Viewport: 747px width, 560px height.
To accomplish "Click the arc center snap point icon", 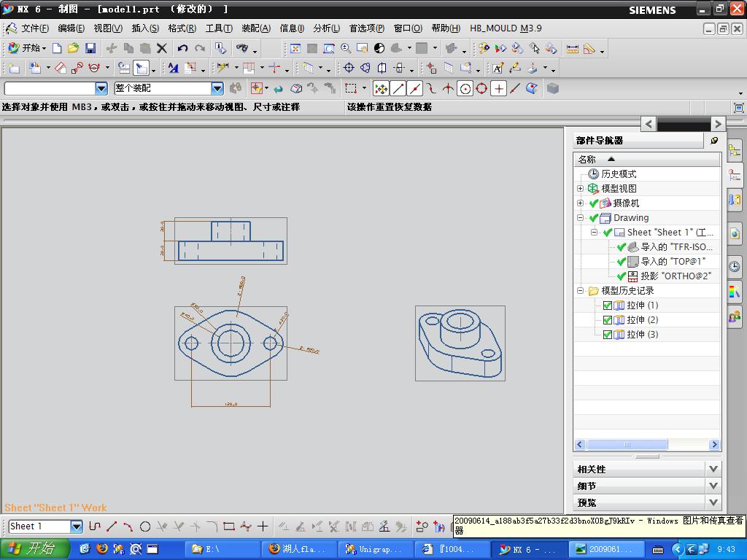I will 465,88.
